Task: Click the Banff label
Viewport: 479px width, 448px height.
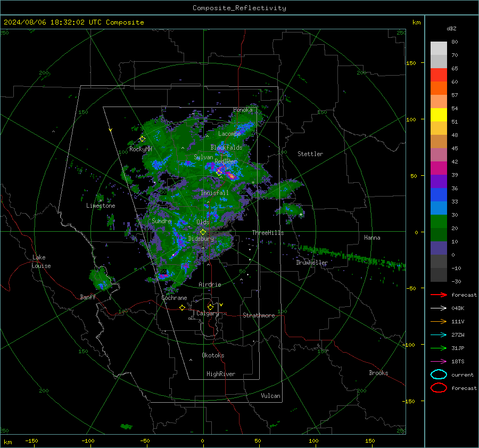Action: coord(88,297)
